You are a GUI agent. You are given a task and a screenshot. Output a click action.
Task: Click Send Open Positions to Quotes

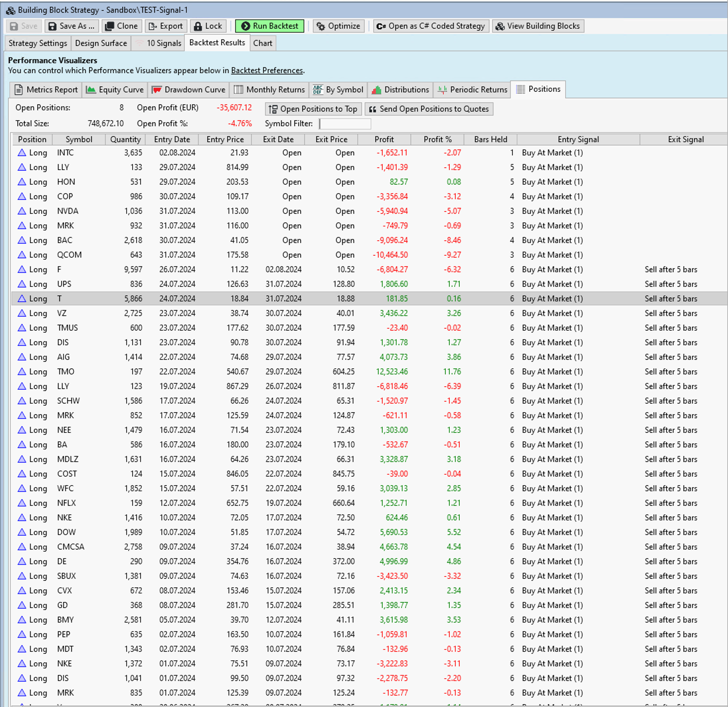pos(429,109)
